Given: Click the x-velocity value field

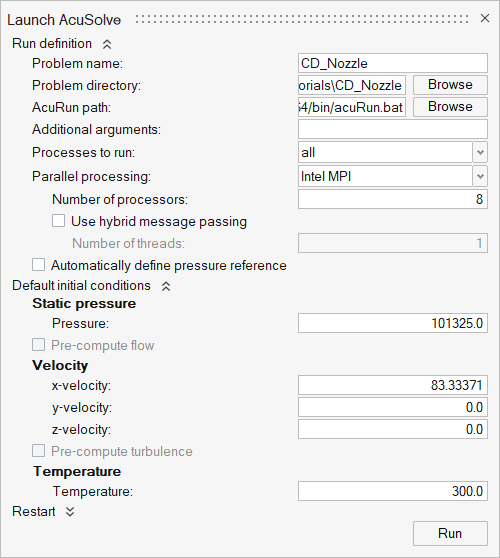Looking at the screenshot, I should click(393, 385).
